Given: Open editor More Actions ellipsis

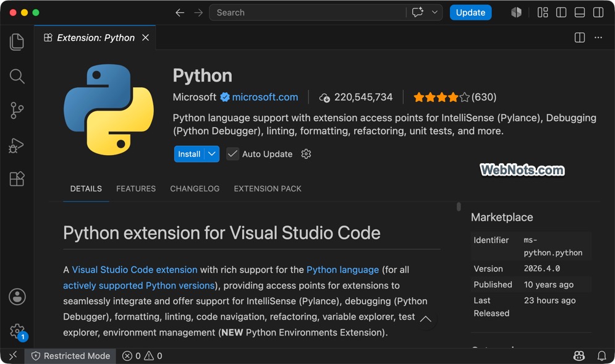Looking at the screenshot, I should click(x=598, y=38).
